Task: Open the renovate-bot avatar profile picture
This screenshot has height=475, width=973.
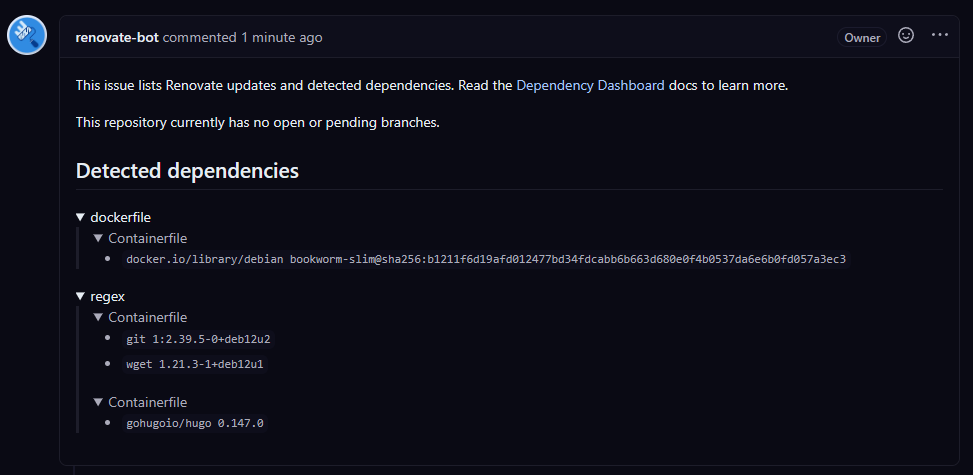Action: 27,35
